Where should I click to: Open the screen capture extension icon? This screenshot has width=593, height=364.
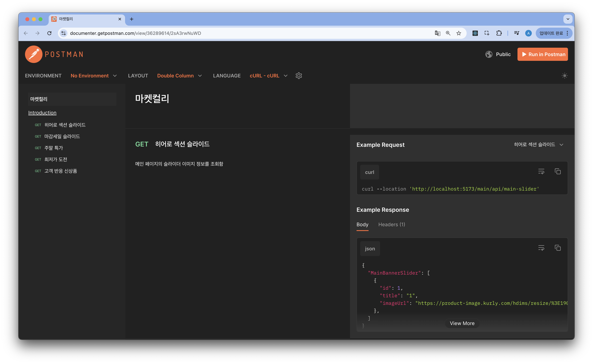click(x=487, y=33)
